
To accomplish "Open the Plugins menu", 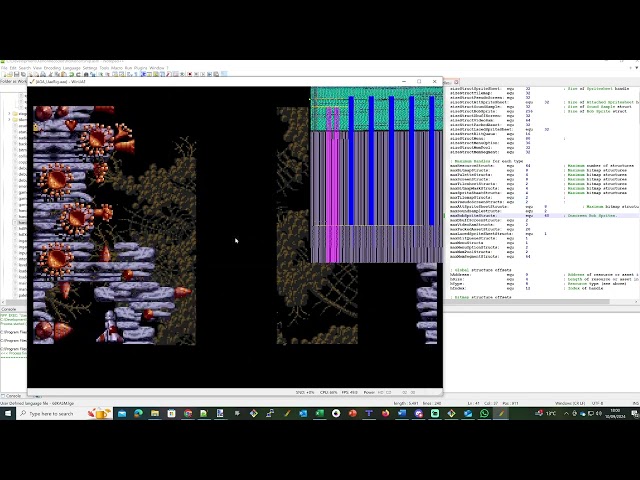I will 140,68.
